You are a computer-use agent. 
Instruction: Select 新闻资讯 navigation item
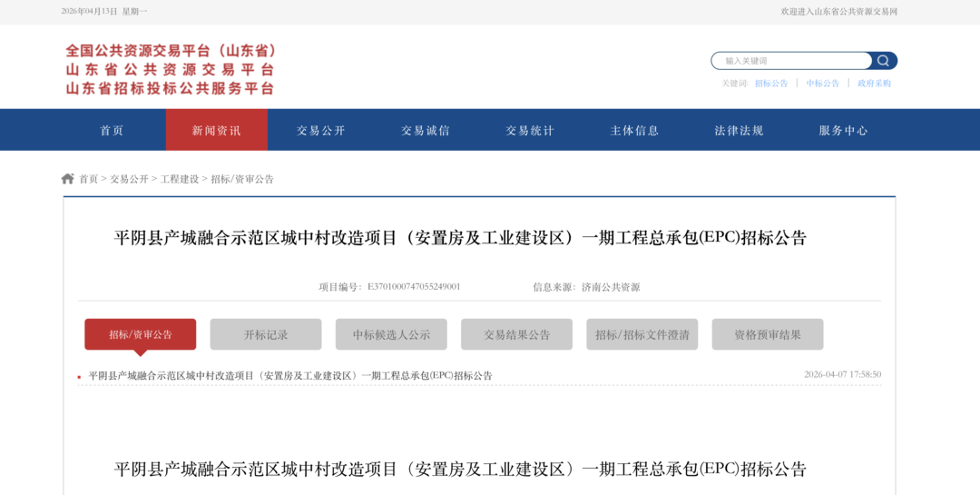(217, 130)
